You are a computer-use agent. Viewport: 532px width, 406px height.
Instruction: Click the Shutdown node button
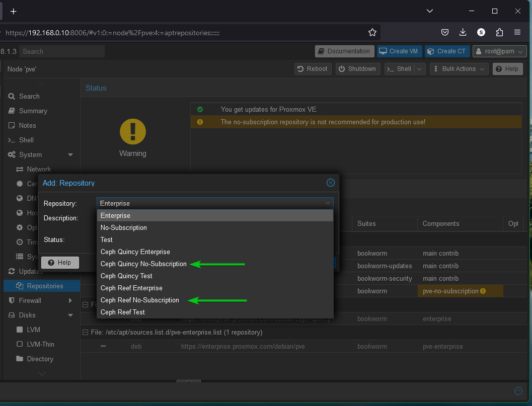358,69
